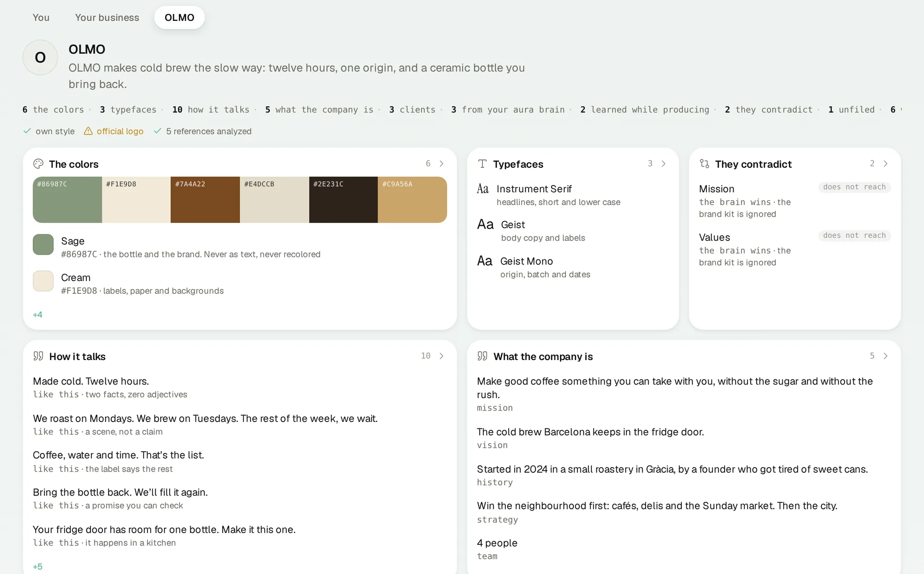Pick the #7A4A22 brown palette swatch
This screenshot has height=574, width=924.
click(x=205, y=200)
